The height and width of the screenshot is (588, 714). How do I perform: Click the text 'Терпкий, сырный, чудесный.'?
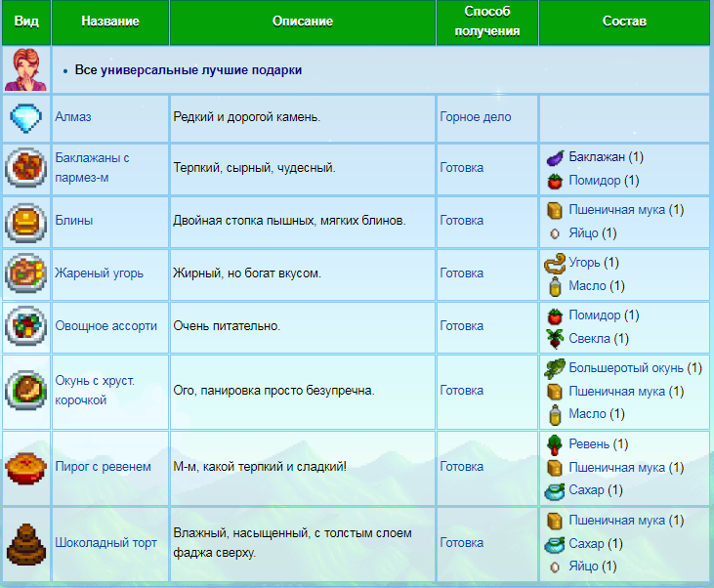point(254,168)
